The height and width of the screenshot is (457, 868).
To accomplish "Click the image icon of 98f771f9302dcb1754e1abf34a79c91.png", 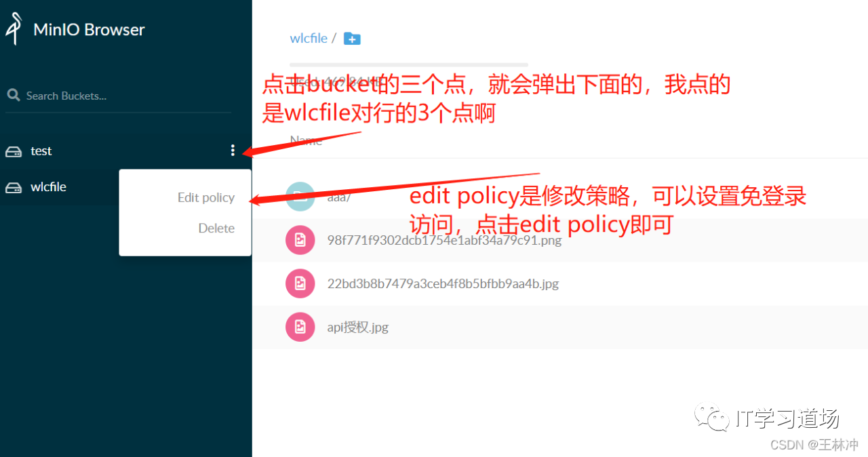I will (x=300, y=240).
